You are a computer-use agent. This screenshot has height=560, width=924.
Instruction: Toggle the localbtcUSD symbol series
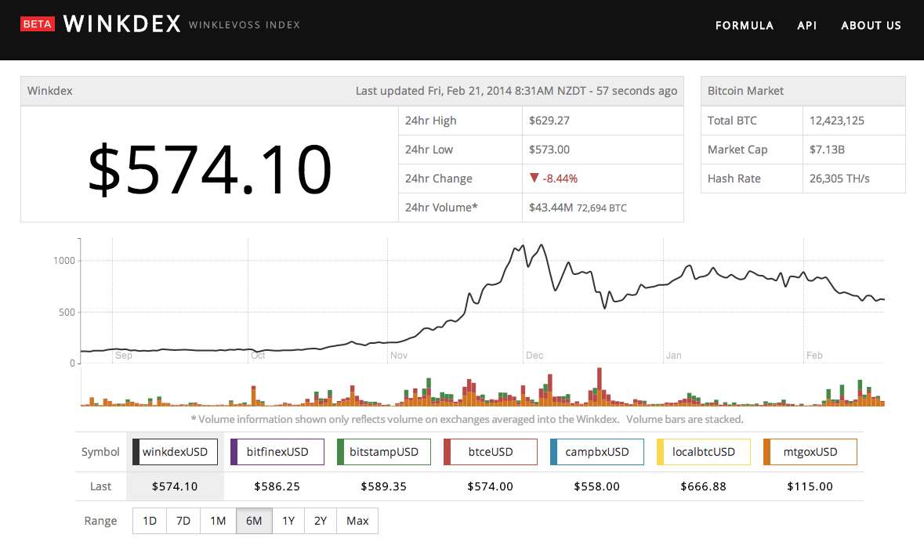704,452
